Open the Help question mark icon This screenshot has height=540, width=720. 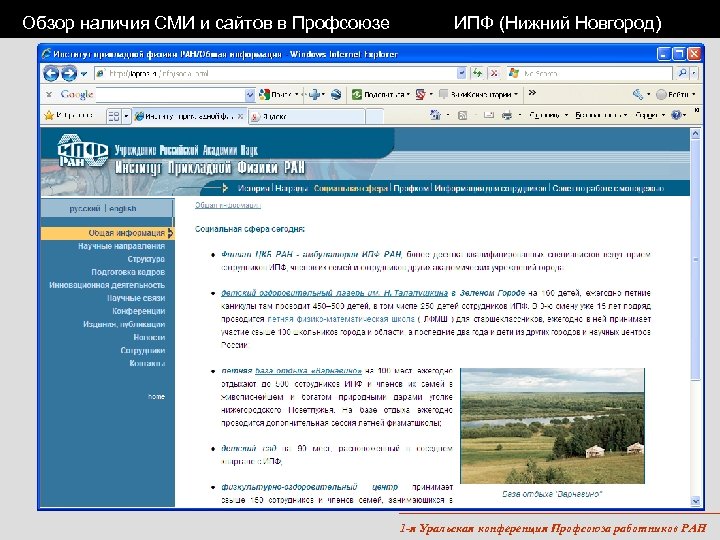(676, 115)
